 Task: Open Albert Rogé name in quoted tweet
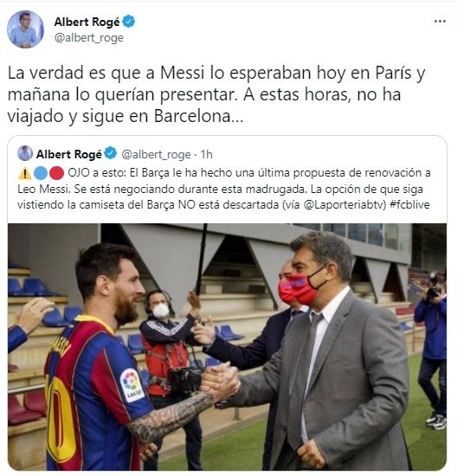(69, 155)
